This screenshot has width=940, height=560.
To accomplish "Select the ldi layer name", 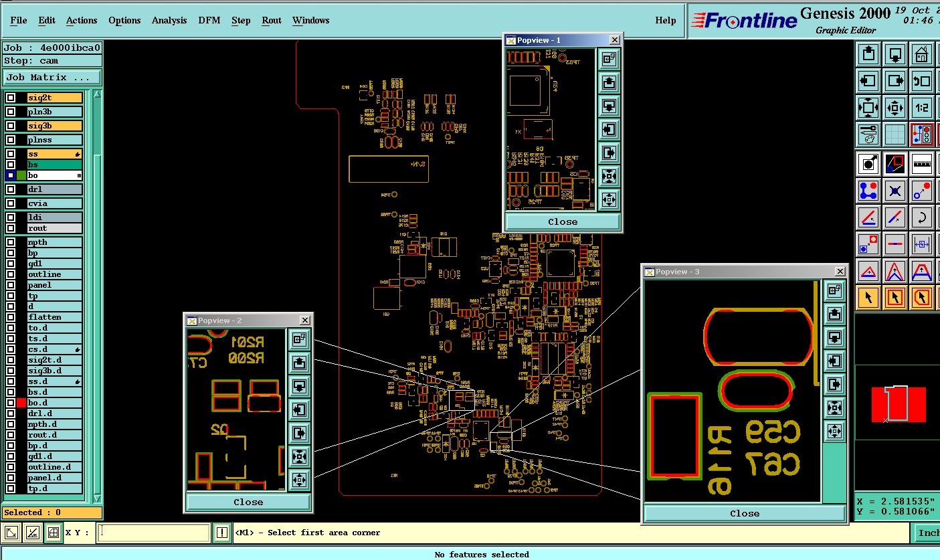I will pos(54,217).
